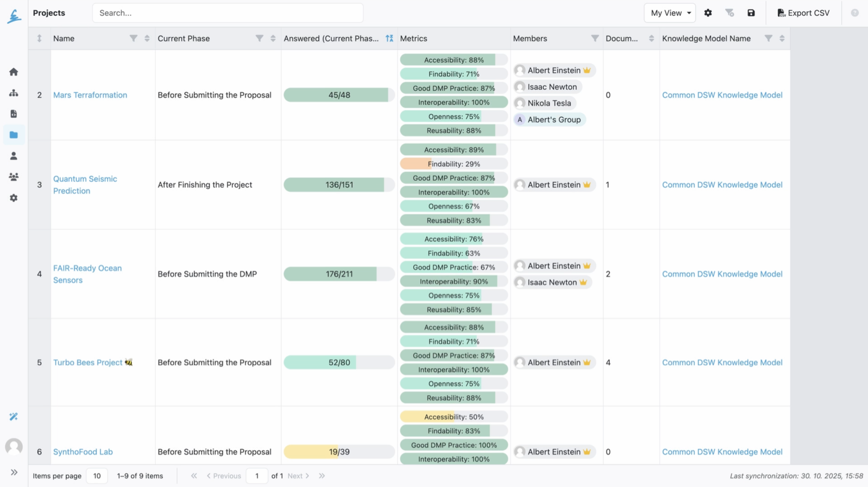
Task: Save the current view using the disk icon
Action: (x=751, y=12)
